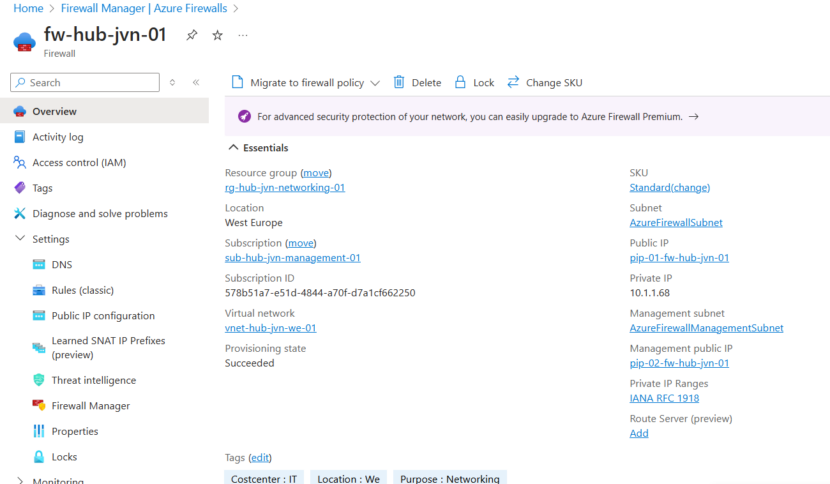Open management public IP pip-02-fw-hub-jvn-01
830x484 pixels.
(x=679, y=363)
